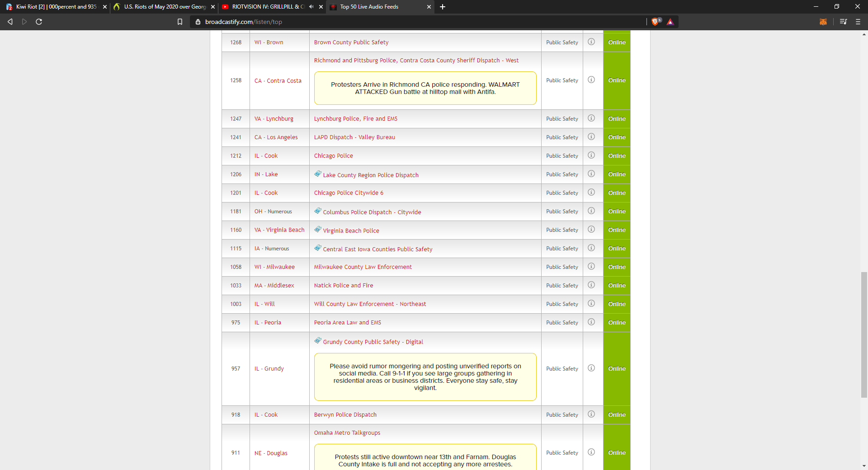Open info icon for LAPD Dispatch Valley Bureau
The image size is (868, 470).
point(591,137)
